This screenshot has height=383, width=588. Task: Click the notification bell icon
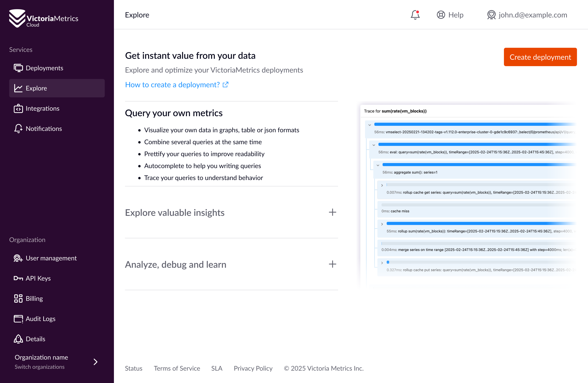[415, 15]
